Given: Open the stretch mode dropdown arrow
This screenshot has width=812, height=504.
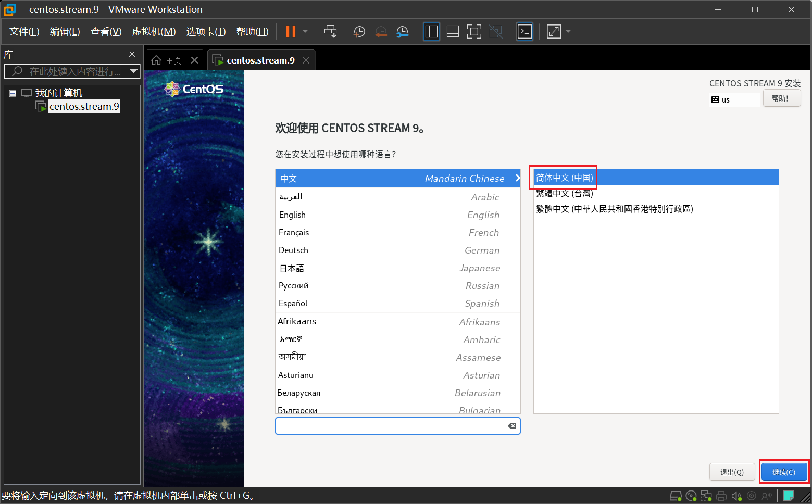Looking at the screenshot, I should click(568, 31).
